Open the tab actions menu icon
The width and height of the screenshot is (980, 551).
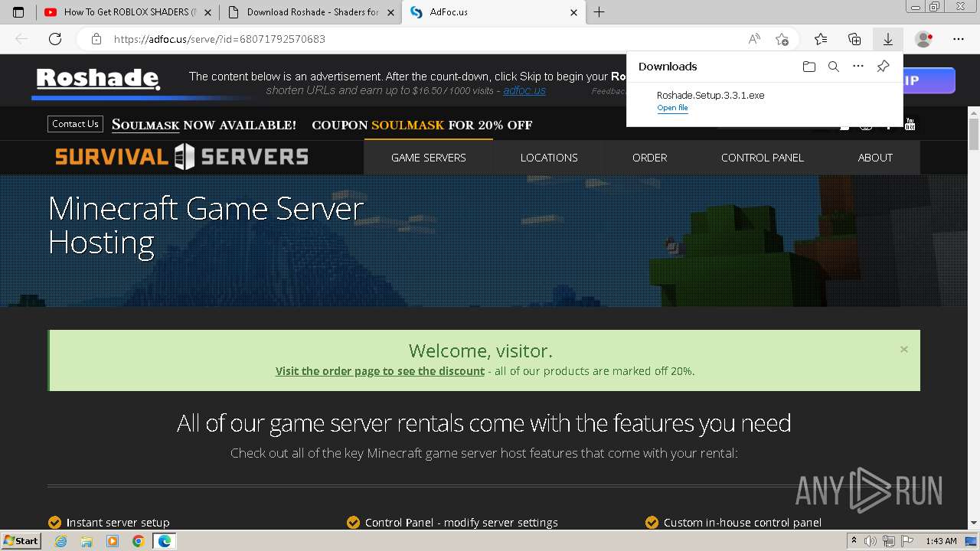pyautogui.click(x=18, y=12)
